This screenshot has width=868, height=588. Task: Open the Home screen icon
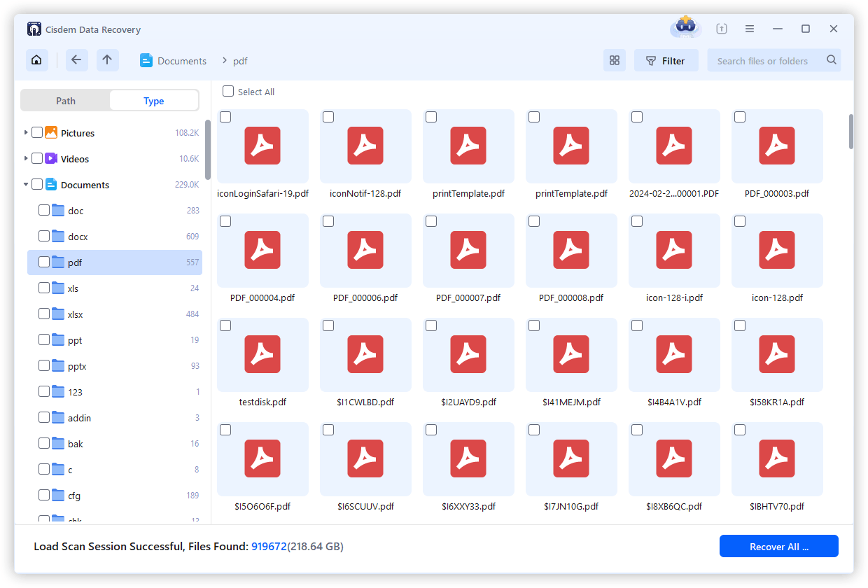[x=36, y=60]
